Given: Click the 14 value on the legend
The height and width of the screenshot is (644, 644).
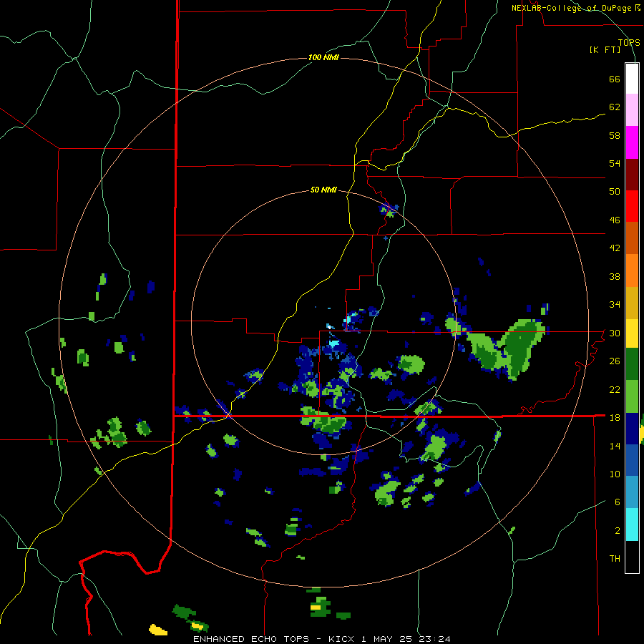Looking at the screenshot, I should (x=615, y=446).
